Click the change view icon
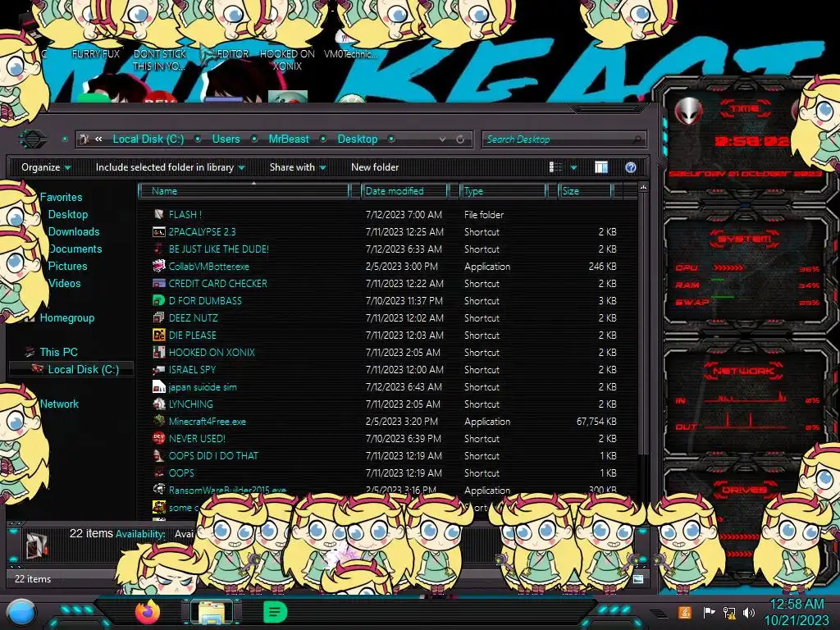 tap(556, 167)
